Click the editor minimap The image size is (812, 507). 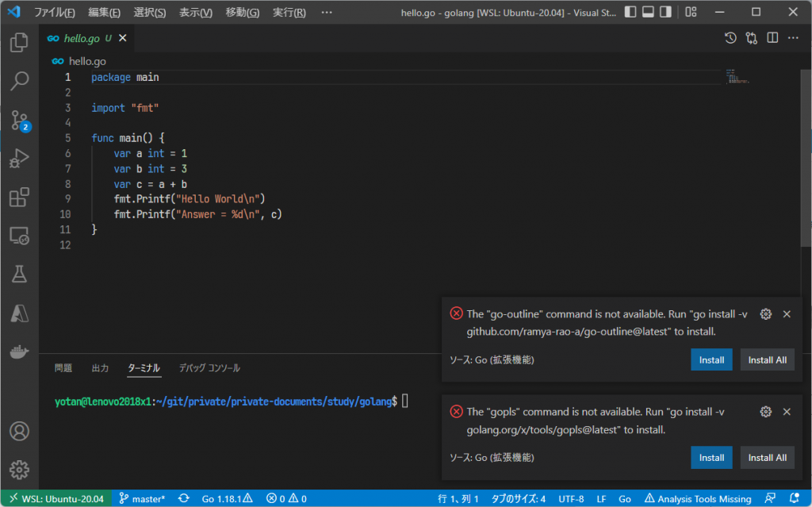[x=737, y=77]
